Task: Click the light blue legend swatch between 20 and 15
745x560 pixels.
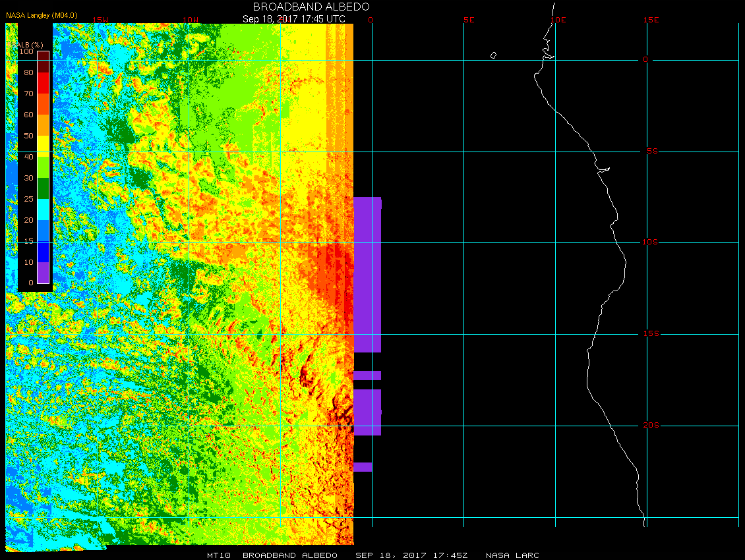Action: click(x=44, y=231)
